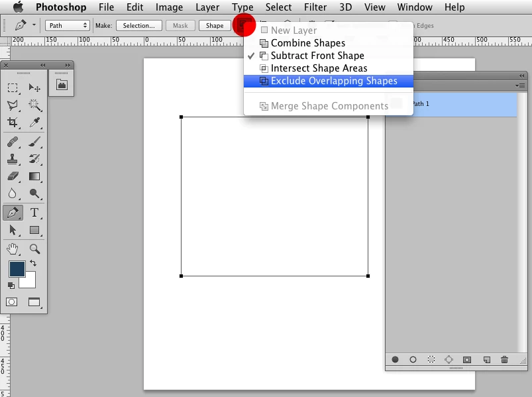The height and width of the screenshot is (397, 532).
Task: Select the Crop tool
Action: (x=13, y=122)
